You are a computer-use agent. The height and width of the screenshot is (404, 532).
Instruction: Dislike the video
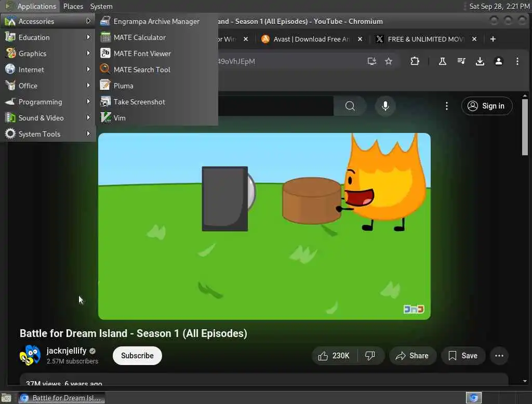(370, 356)
